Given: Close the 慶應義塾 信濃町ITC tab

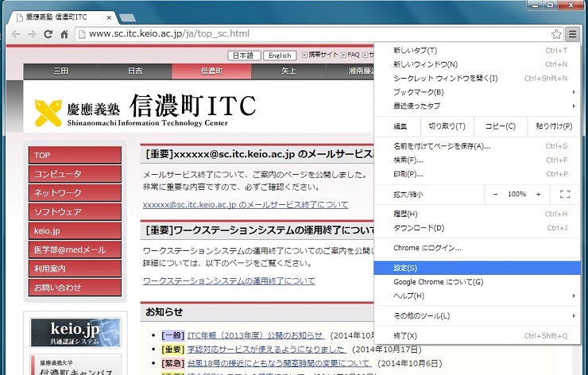Looking at the screenshot, I should [109, 17].
